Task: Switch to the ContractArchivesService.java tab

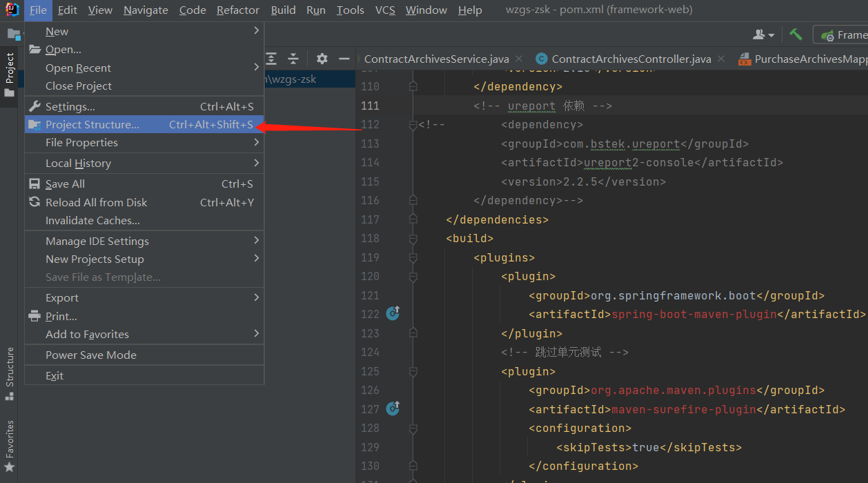Action: 435,59
